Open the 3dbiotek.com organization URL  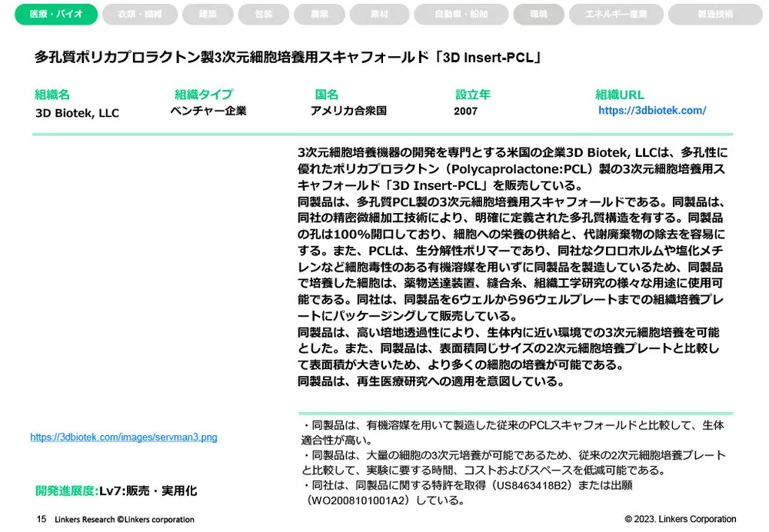pyautogui.click(x=652, y=110)
